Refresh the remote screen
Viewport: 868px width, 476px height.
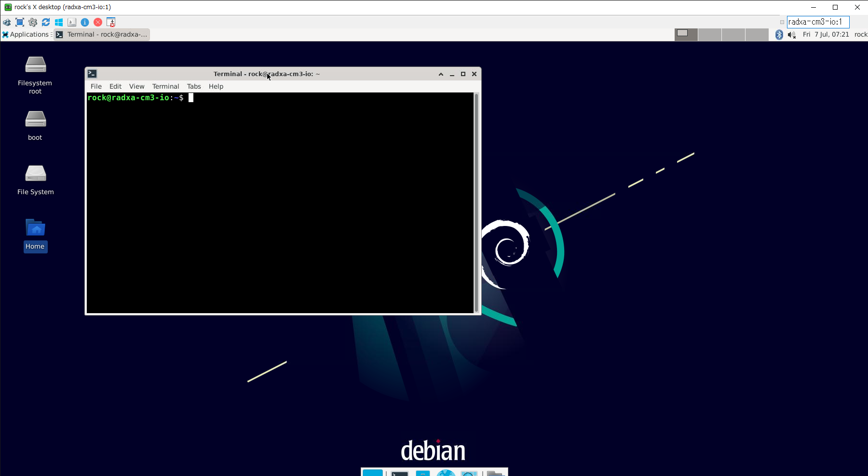pyautogui.click(x=46, y=22)
